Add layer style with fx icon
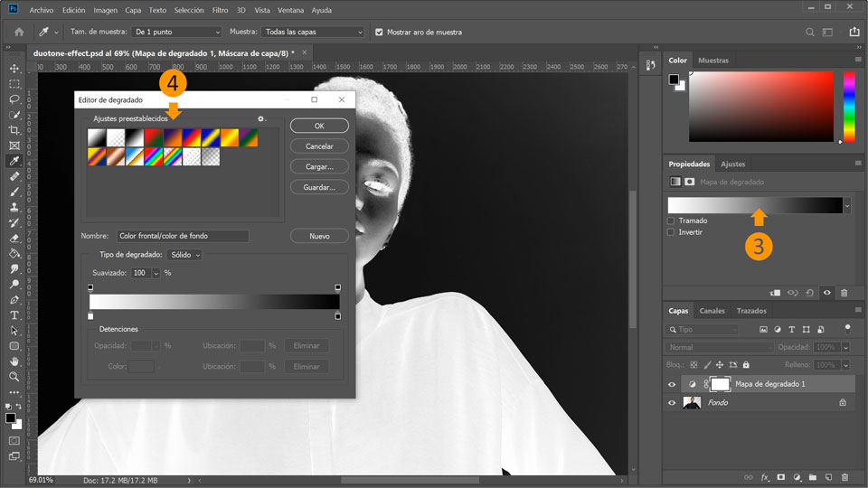 pyautogui.click(x=765, y=477)
